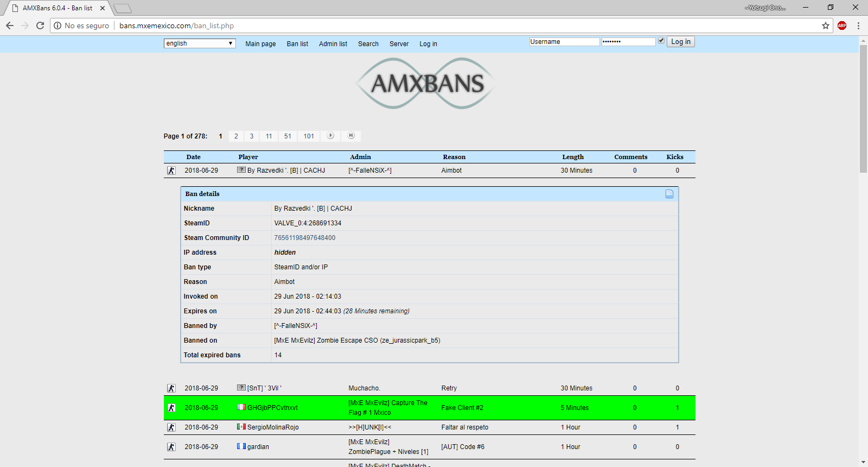Go to page 11 of ban list
Screen dimensions: 868x467
pyautogui.click(x=269, y=136)
